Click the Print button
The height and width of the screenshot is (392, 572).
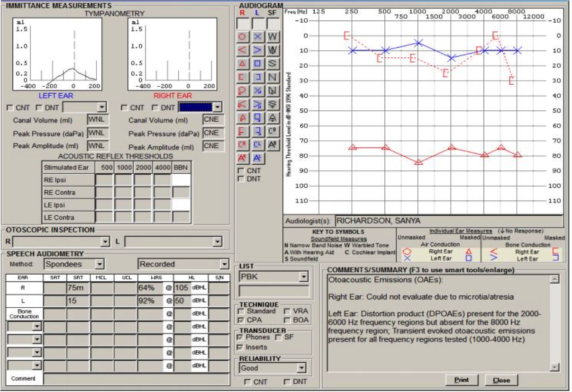[462, 380]
